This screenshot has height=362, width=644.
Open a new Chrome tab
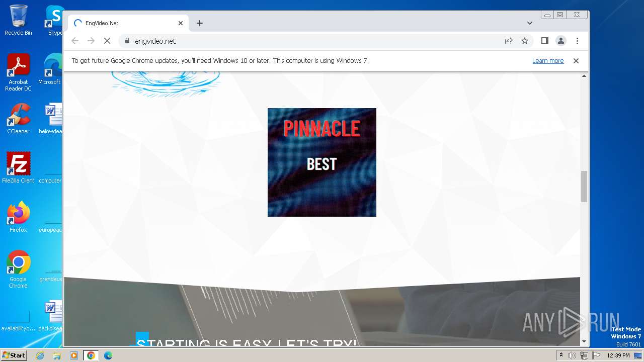click(x=200, y=23)
